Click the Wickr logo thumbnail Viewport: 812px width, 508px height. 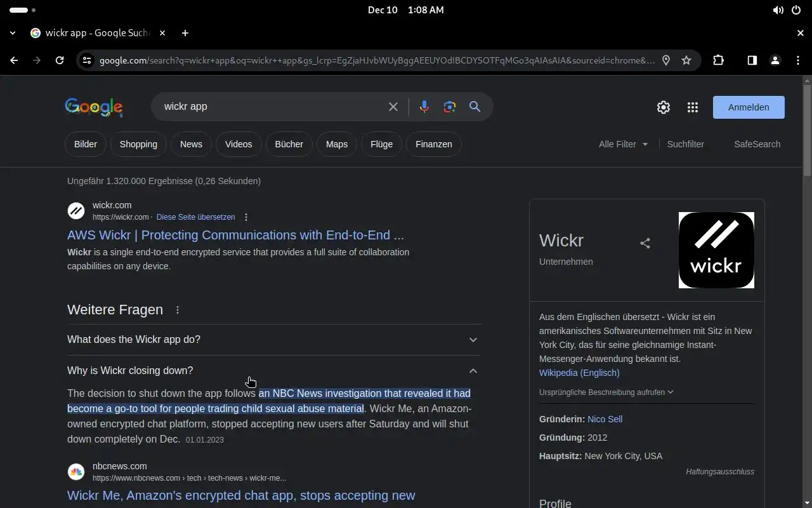[716, 250]
